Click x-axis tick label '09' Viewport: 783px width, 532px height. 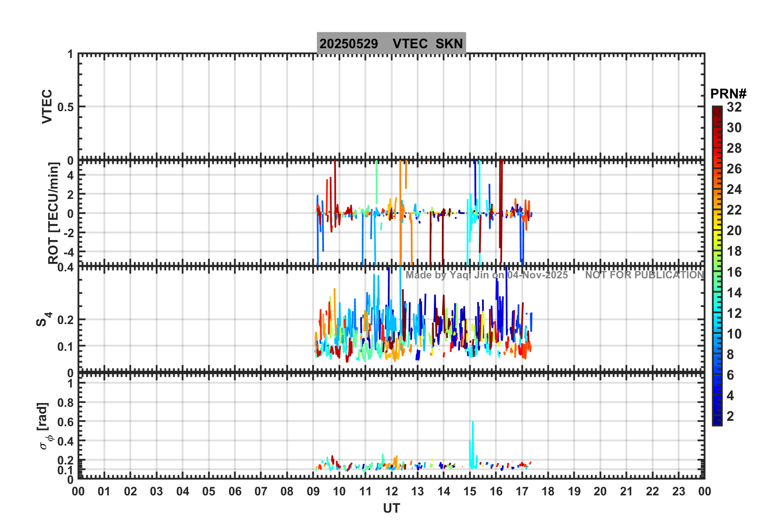coord(313,491)
